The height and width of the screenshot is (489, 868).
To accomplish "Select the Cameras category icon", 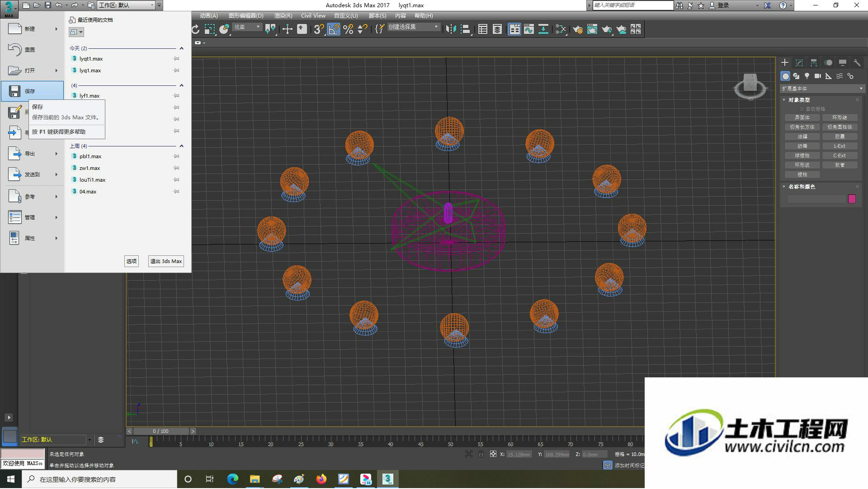I will click(818, 76).
